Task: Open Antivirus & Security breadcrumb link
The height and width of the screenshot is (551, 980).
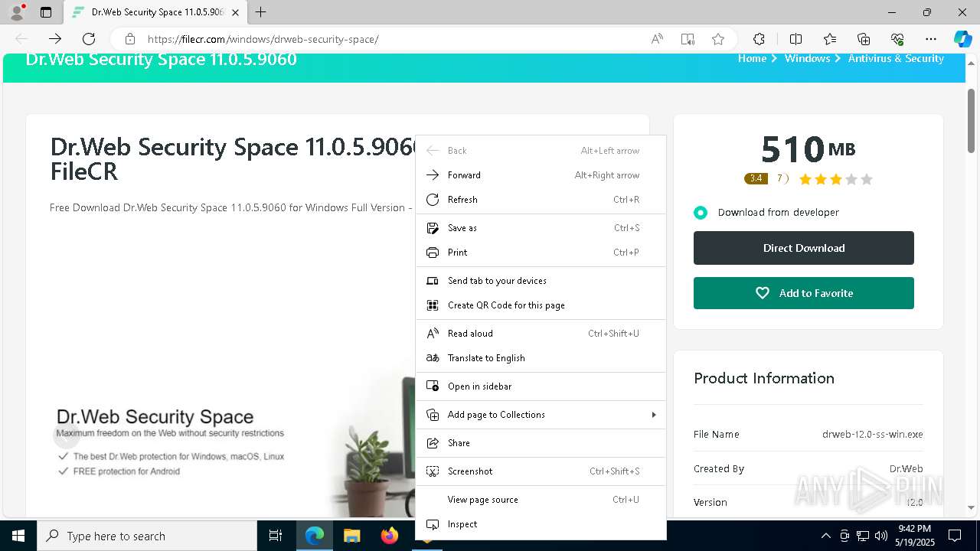Action: pyautogui.click(x=896, y=58)
